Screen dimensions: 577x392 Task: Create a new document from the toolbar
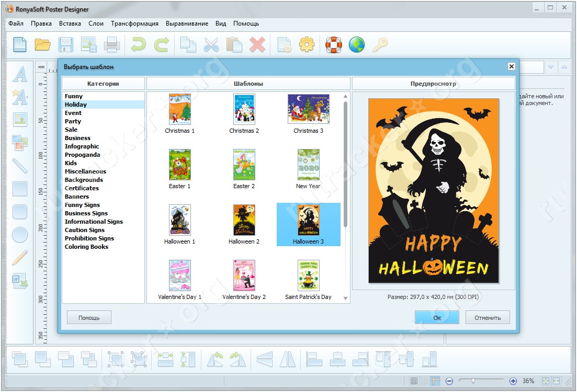(20, 44)
